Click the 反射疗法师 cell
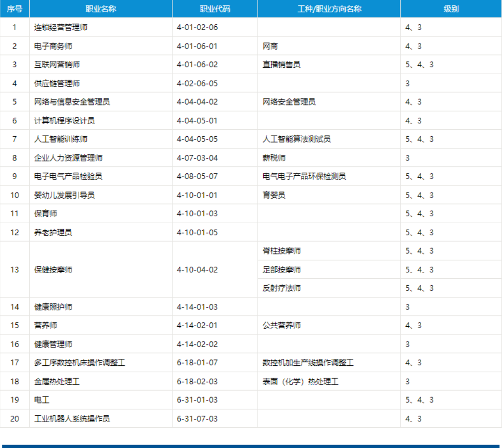This screenshot has width=502, height=448. pyautogui.click(x=329, y=288)
